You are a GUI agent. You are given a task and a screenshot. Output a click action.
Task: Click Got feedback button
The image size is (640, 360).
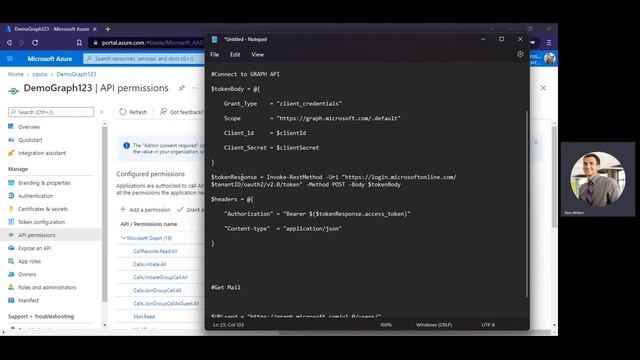(x=182, y=112)
